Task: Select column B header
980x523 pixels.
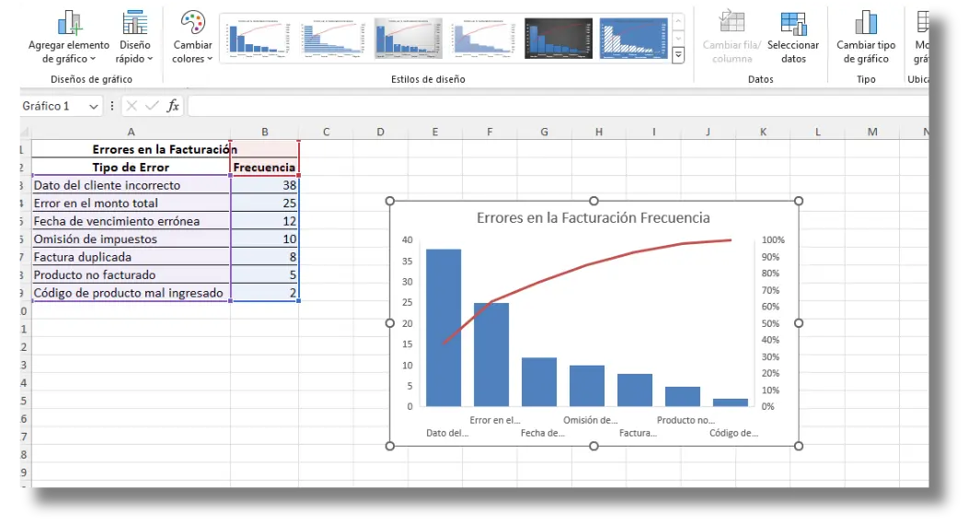Action: [x=264, y=132]
